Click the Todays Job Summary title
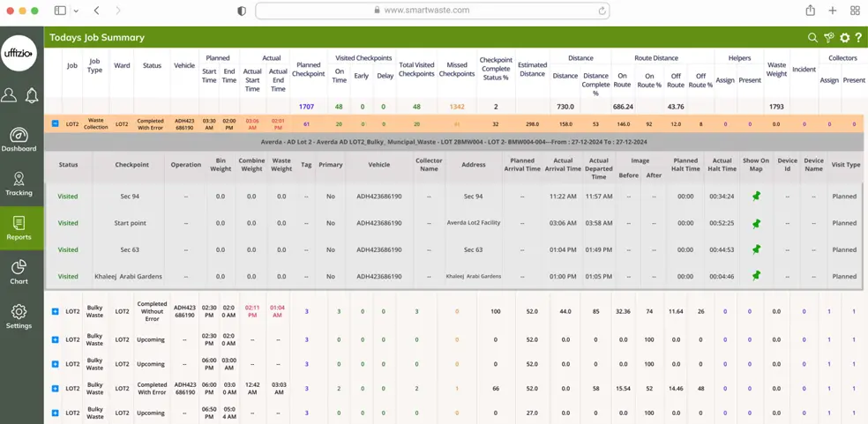This screenshot has height=424, width=868. click(97, 38)
